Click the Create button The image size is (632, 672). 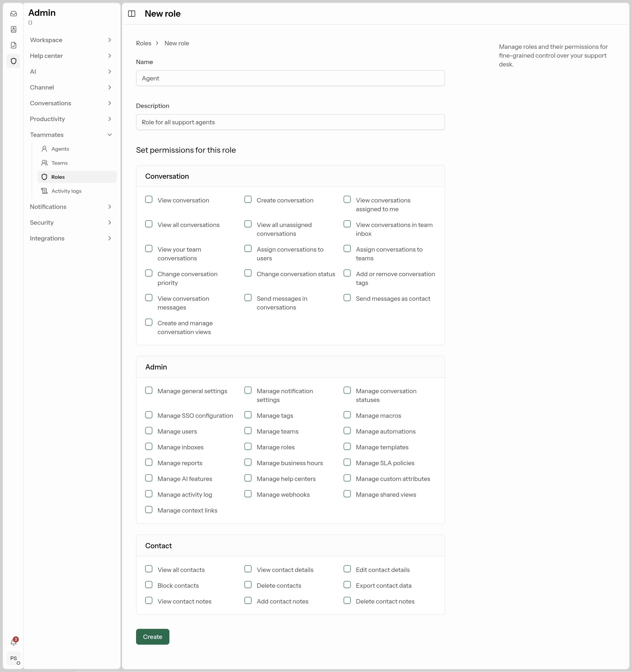tap(152, 637)
